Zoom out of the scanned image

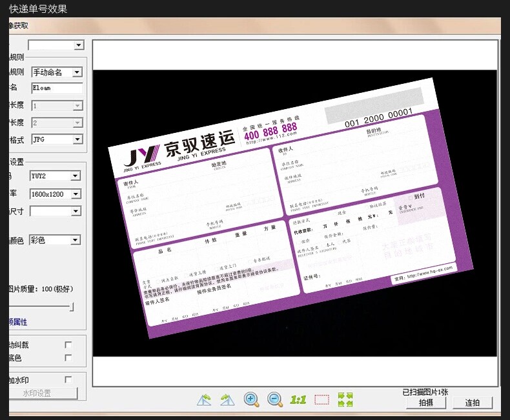pos(275,399)
